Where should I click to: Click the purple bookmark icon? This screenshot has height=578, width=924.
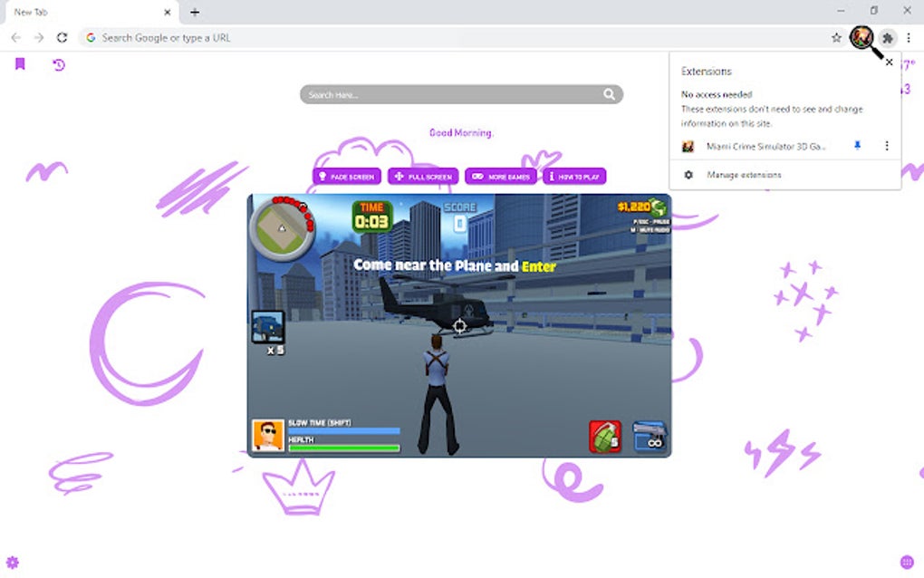pyautogui.click(x=20, y=63)
